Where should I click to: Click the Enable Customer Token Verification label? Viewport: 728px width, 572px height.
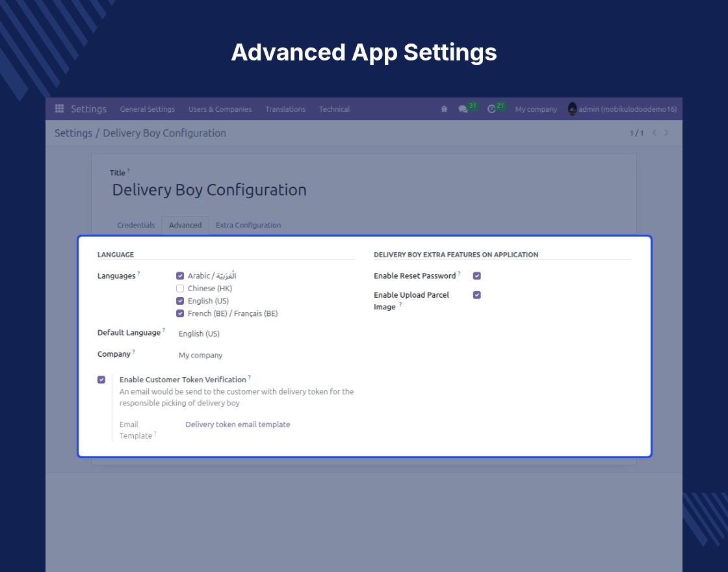pyautogui.click(x=183, y=380)
